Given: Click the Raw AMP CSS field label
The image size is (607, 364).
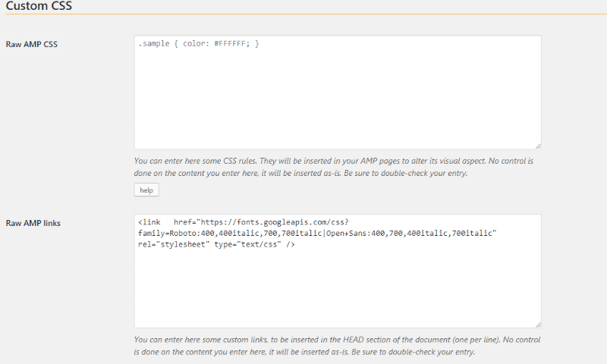Looking at the screenshot, I should pos(32,44).
